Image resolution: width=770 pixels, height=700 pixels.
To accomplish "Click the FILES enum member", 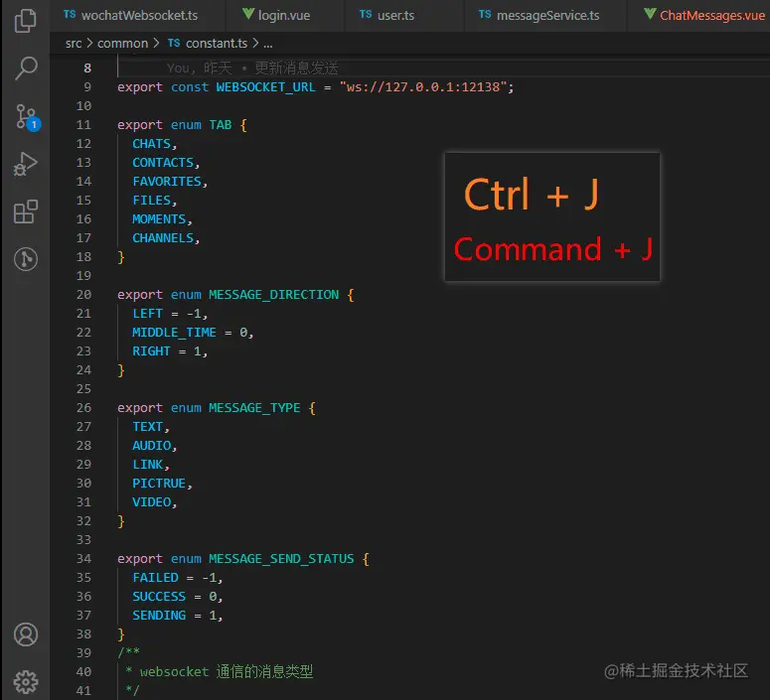I will pos(151,201).
